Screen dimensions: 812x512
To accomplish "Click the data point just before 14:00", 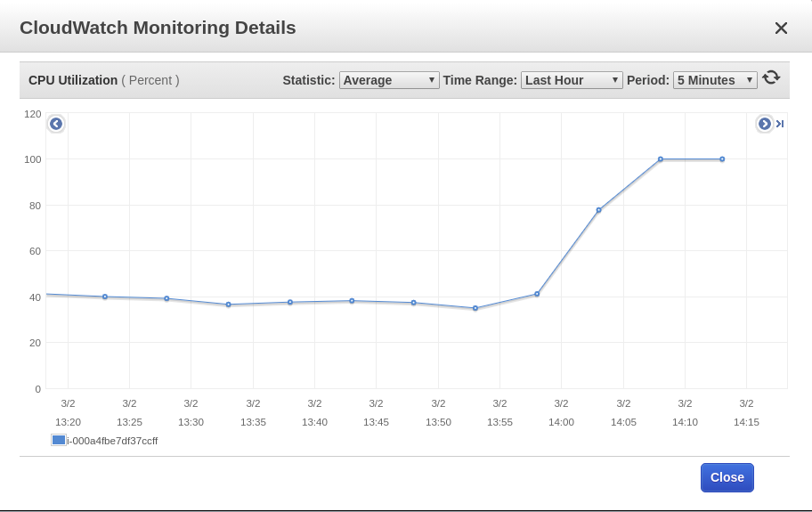I will [x=537, y=294].
